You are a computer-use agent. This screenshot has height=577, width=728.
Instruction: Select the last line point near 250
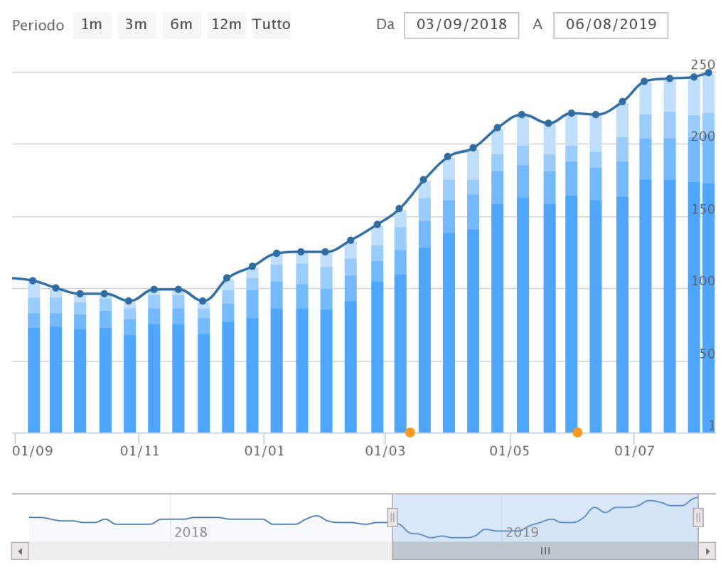[x=709, y=73]
